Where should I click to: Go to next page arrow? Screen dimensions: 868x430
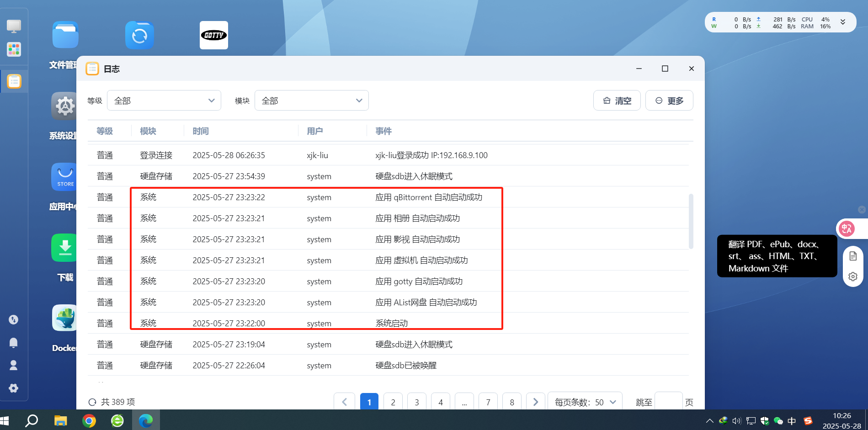[x=536, y=402]
